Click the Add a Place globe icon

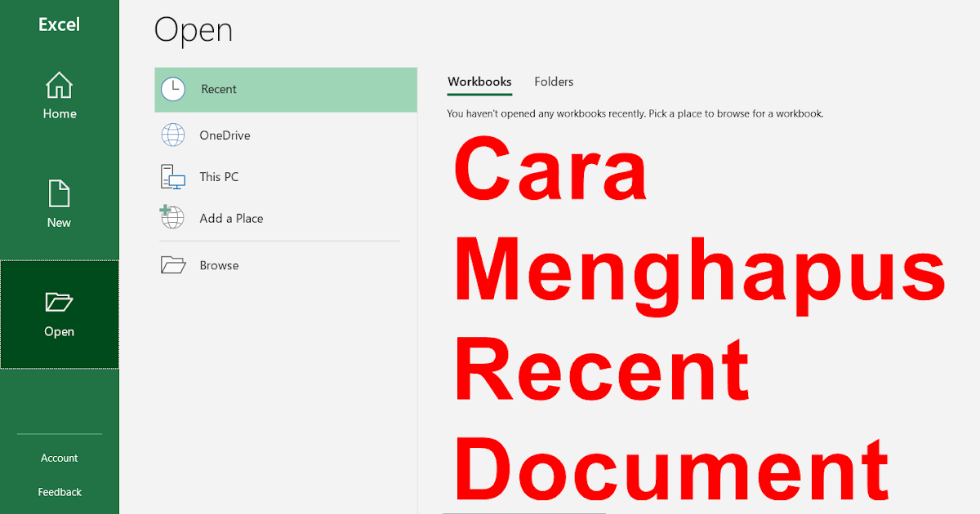click(x=171, y=218)
